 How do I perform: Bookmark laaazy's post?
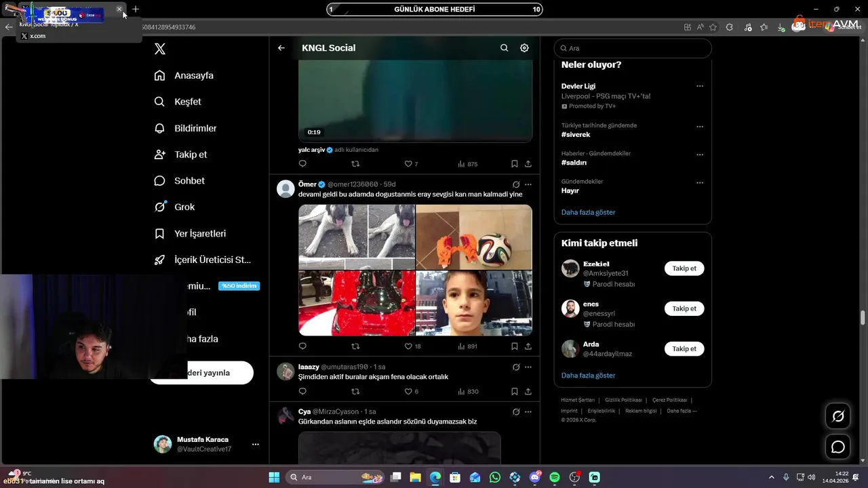tap(515, 392)
